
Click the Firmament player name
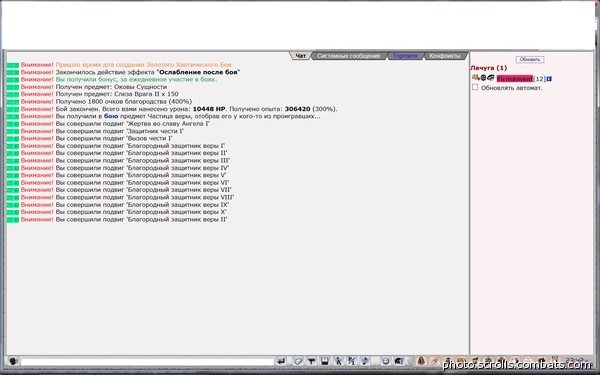(x=515, y=78)
